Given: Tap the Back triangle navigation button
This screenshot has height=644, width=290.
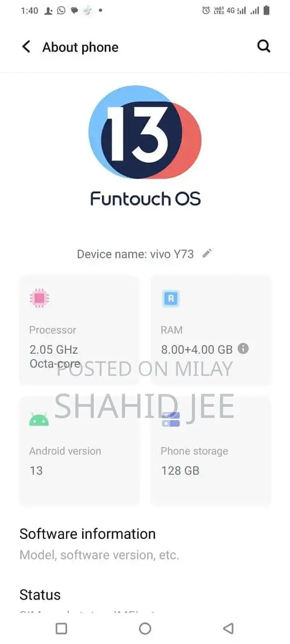Looking at the screenshot, I should click(228, 629).
